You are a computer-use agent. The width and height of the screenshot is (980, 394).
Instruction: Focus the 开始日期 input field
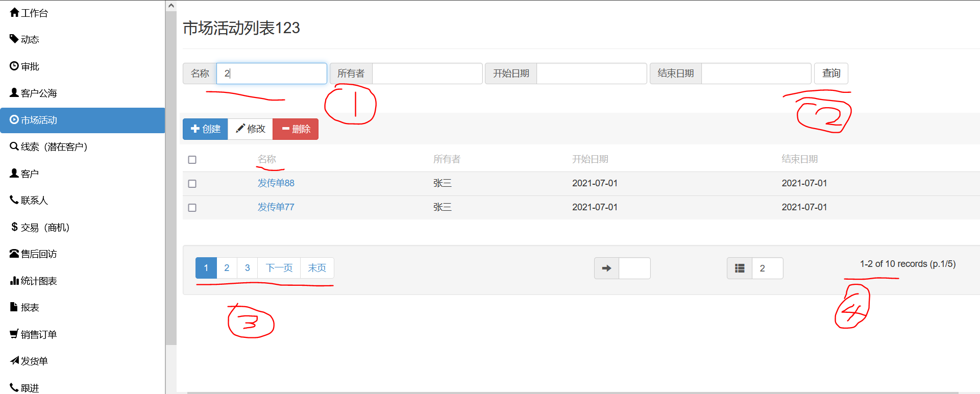(x=592, y=73)
